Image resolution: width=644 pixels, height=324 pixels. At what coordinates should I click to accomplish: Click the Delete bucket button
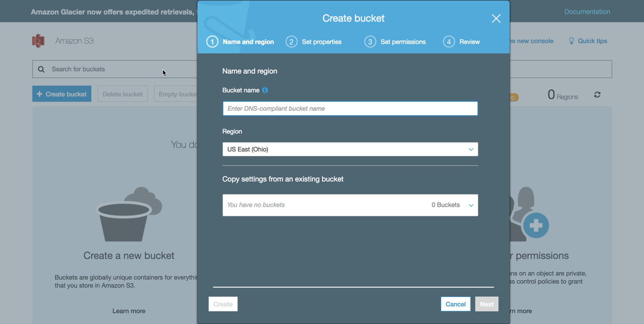pyautogui.click(x=122, y=94)
